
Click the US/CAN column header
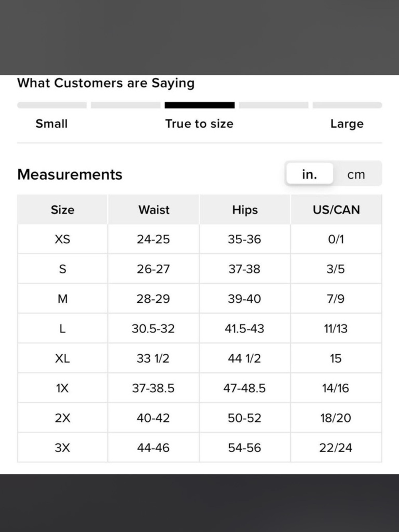tap(336, 210)
